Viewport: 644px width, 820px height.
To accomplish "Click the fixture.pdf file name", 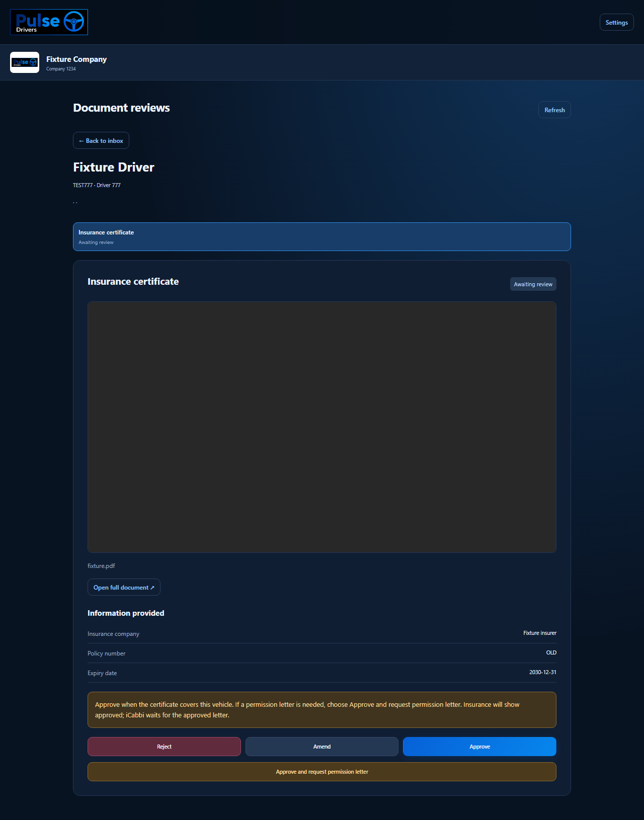I will pos(101,566).
